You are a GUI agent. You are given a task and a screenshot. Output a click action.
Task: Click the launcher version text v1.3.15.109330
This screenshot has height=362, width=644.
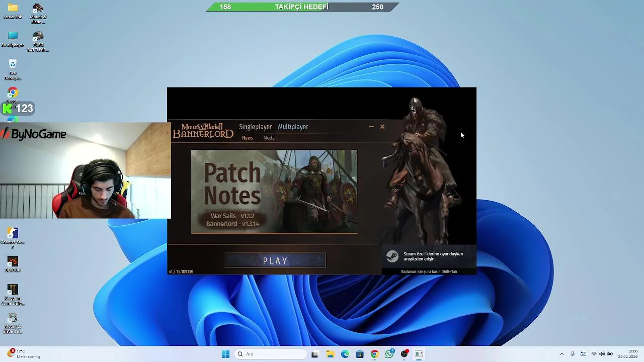(181, 271)
